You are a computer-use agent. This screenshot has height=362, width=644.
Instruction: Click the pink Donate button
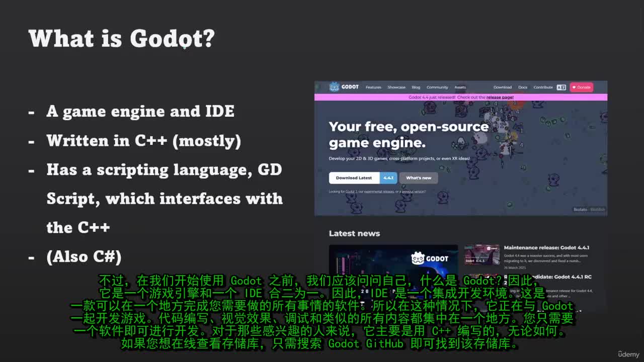(x=581, y=87)
